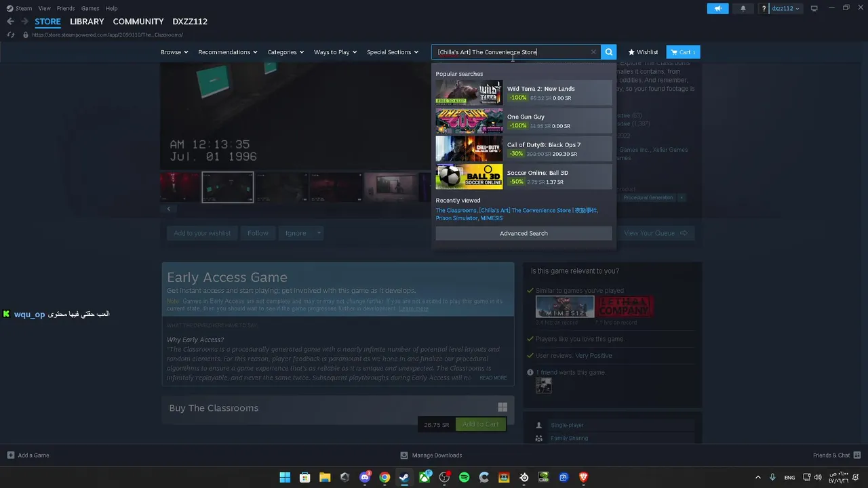Viewport: 868px width, 488px height.
Task: Open the Help menu
Action: (x=112, y=8)
